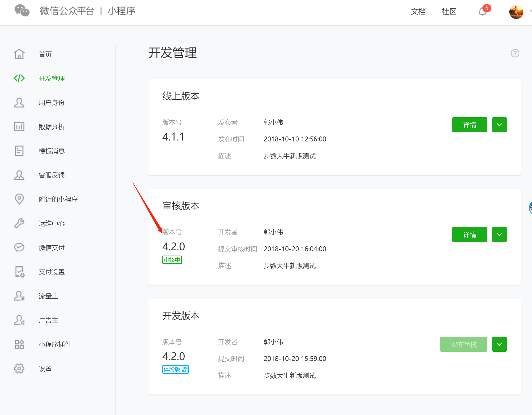Click the 首页 home icon in sidebar
This screenshot has height=415, width=532.
(x=19, y=54)
